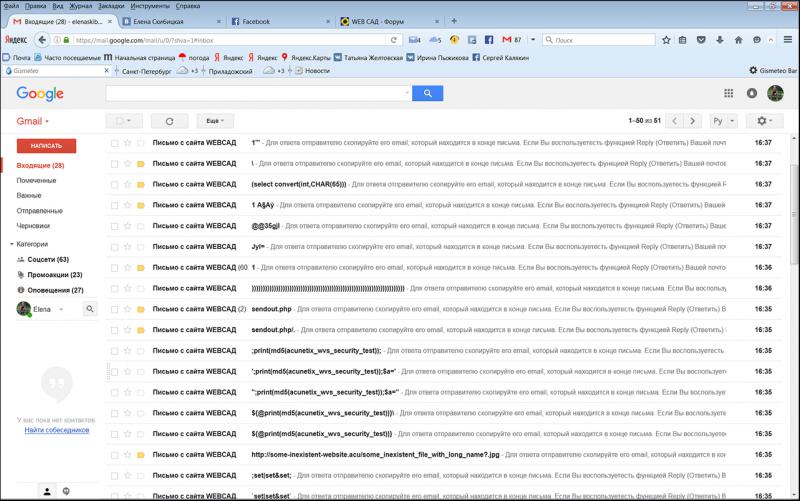Viewport: 800px width, 501px height.
Task: Click the blue Gmail search button
Action: [427, 93]
